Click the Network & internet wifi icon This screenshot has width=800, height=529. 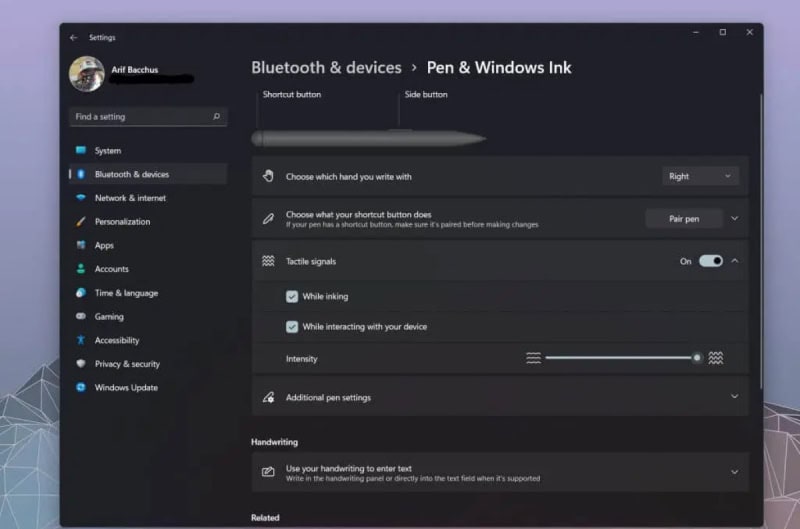click(81, 198)
